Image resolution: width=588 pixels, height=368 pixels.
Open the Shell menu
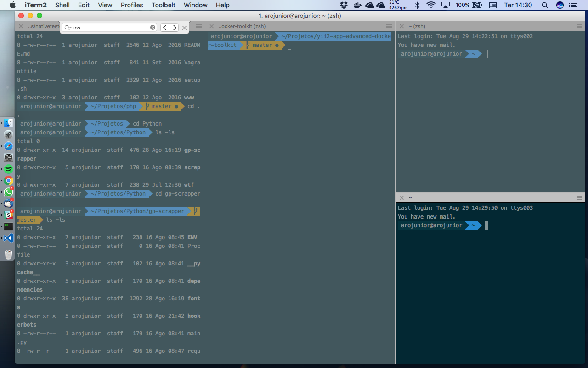coord(62,5)
